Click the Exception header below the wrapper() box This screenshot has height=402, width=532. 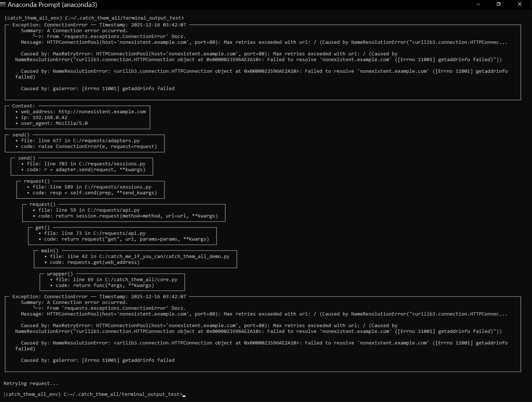[99, 297]
